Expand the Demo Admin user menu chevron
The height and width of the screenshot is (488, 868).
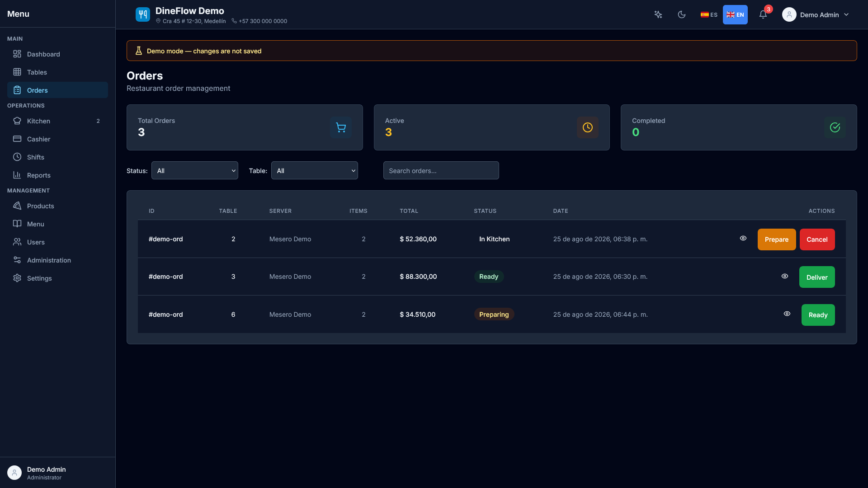pyautogui.click(x=846, y=14)
